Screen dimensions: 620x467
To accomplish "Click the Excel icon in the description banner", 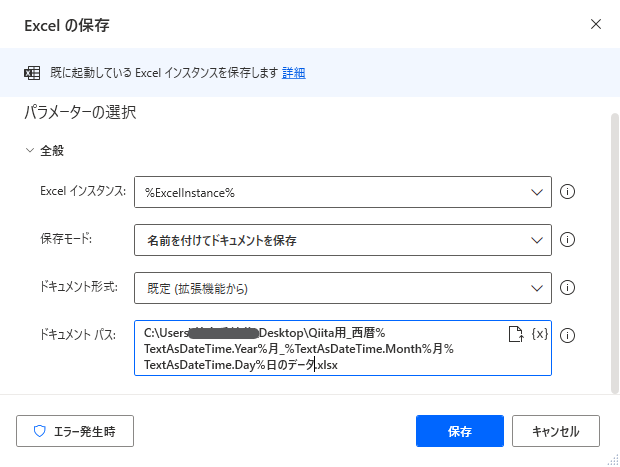I will (x=32, y=73).
